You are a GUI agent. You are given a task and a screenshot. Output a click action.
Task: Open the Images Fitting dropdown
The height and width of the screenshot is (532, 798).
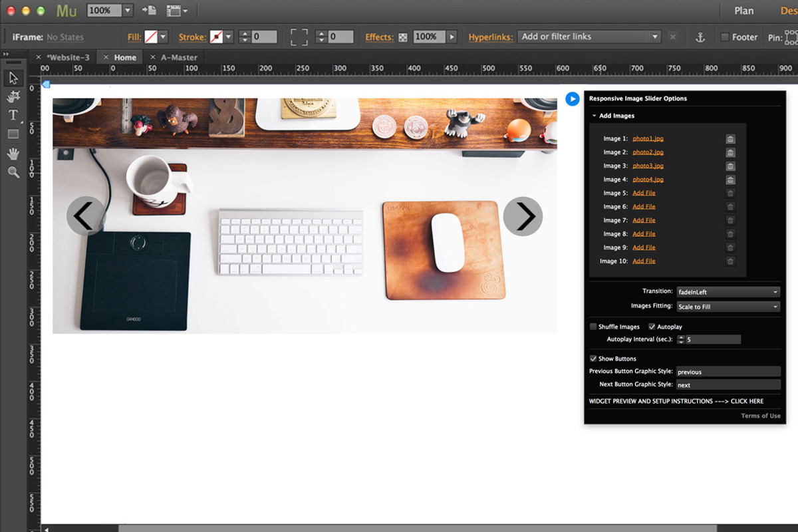[728, 307]
